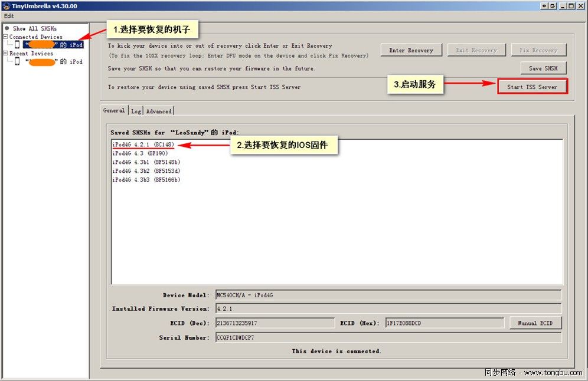This screenshot has height=381, width=588.
Task: Click the Enter Recovery button
Action: 411,50
